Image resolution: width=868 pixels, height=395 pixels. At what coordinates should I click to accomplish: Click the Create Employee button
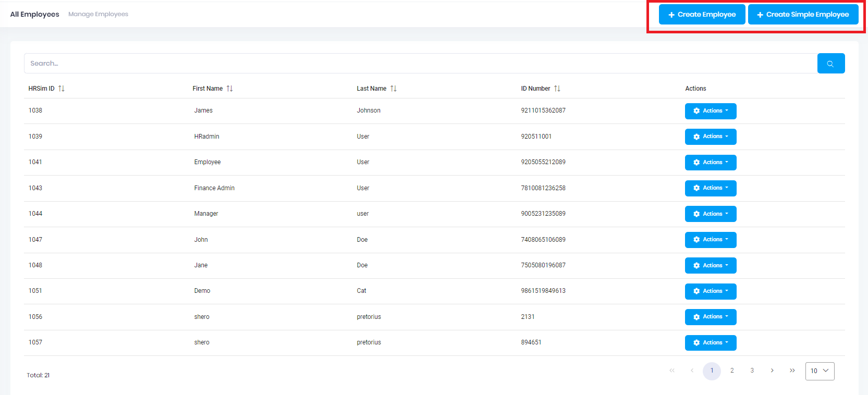point(702,15)
